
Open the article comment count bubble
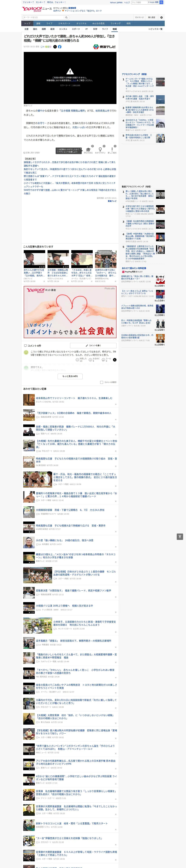43,47
